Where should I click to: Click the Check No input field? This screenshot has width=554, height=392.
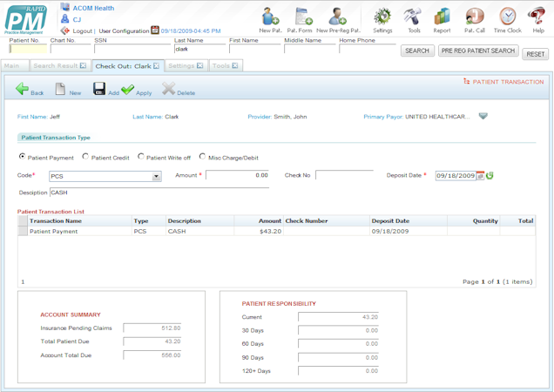[x=344, y=174]
